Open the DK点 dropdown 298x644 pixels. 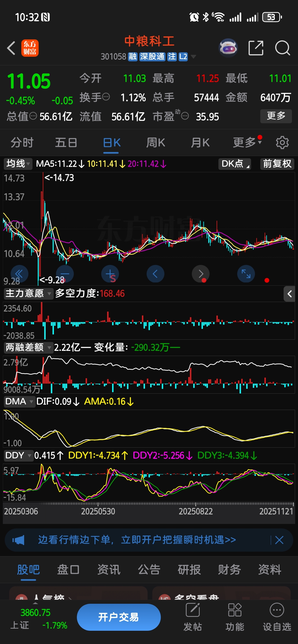235,164
